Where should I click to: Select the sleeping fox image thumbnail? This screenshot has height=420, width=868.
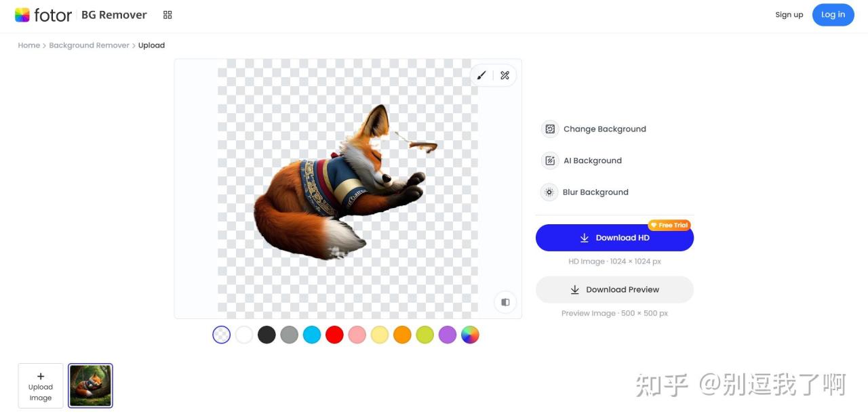coord(90,385)
